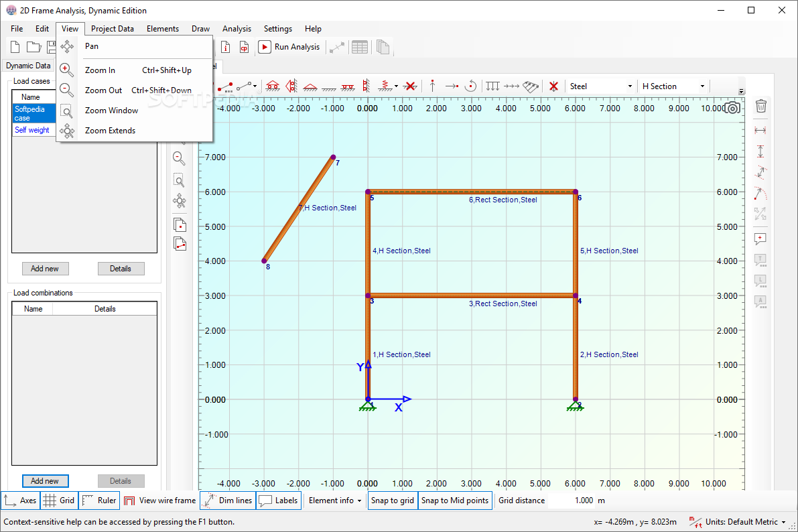Toggle Snap to Mid points
This screenshot has height=532, width=798.
point(455,501)
